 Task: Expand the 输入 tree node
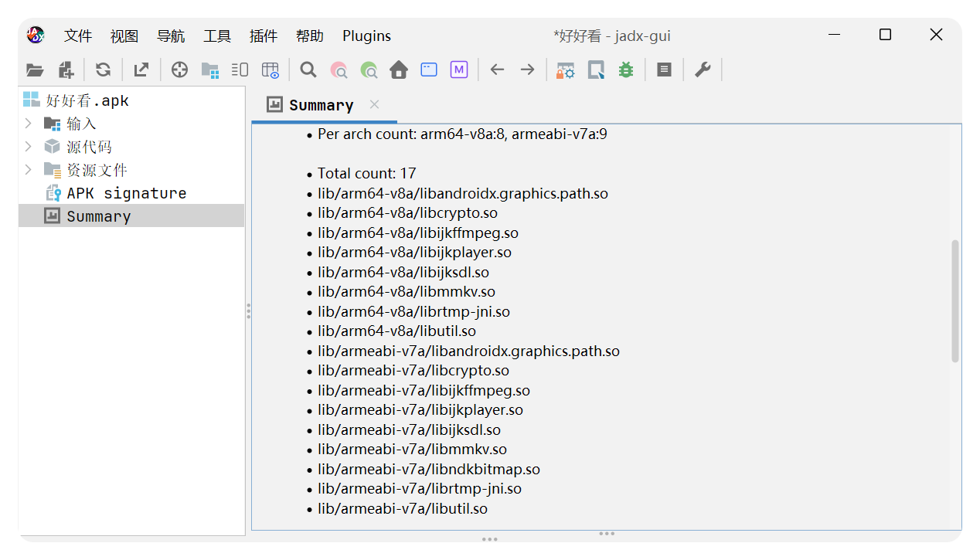click(29, 124)
